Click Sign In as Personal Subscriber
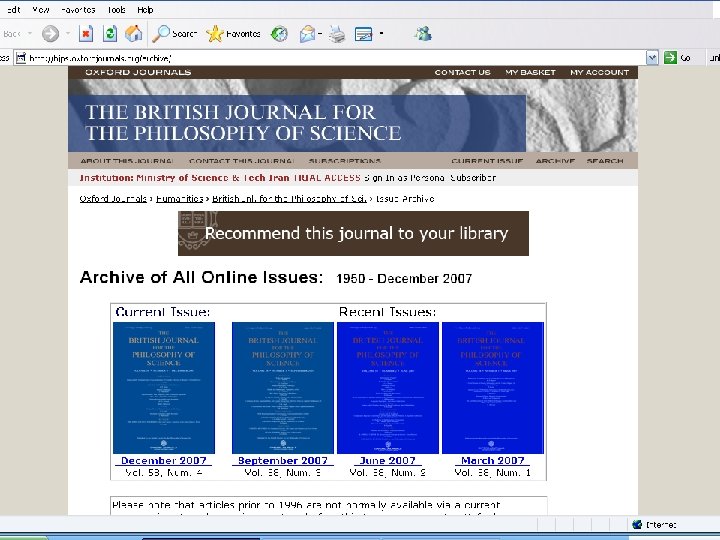Screen dimensions: 720x540 430,178
